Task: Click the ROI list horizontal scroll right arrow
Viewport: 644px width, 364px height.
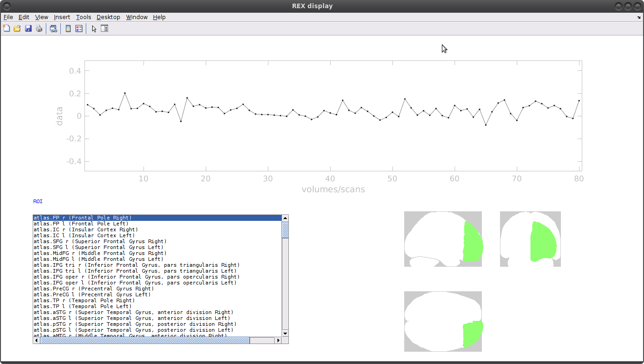Action: point(279,340)
